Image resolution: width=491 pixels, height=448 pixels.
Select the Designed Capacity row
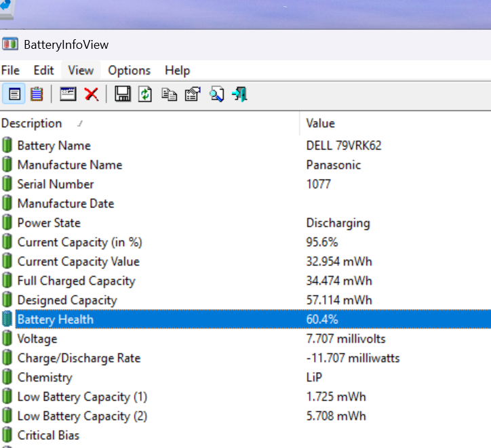[245, 300]
